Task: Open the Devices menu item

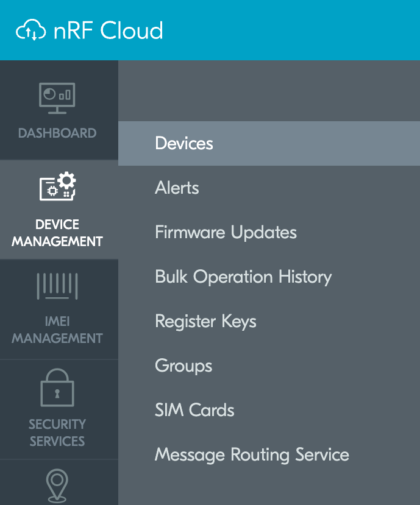Action: pyautogui.click(x=269, y=143)
